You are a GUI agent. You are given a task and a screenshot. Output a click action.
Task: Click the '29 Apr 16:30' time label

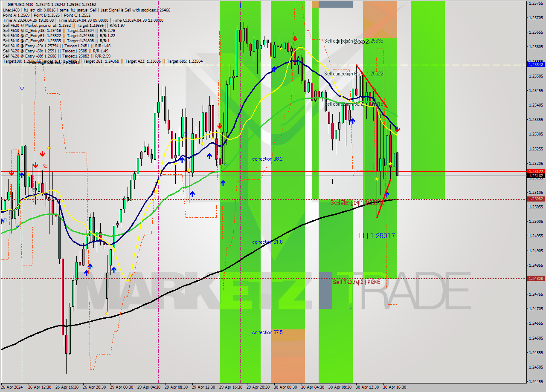click(x=231, y=387)
